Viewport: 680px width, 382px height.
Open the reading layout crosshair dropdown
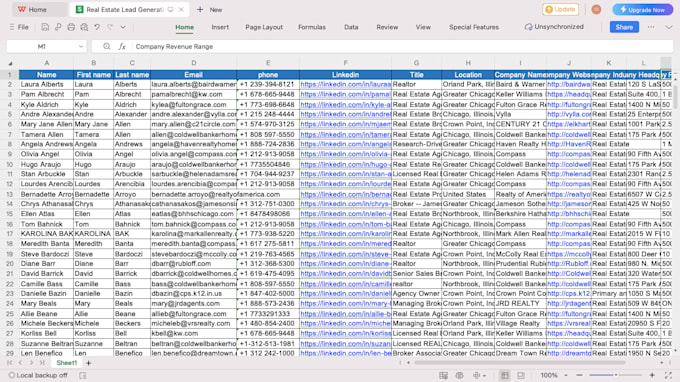point(479,375)
